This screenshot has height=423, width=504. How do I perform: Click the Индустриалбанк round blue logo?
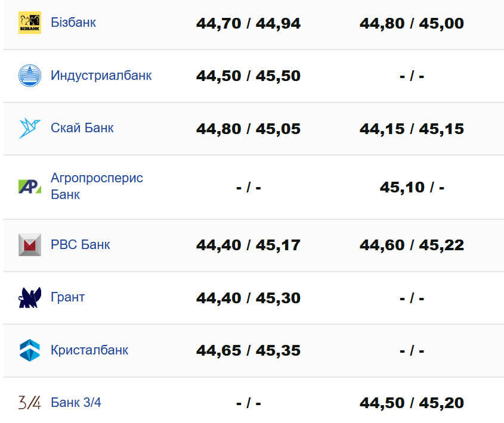30,76
